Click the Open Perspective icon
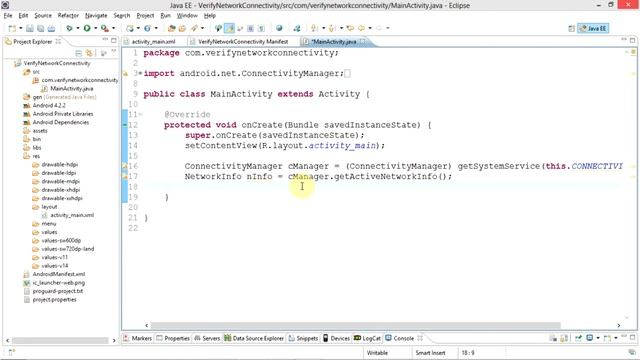This screenshot has height=360, width=640. click(x=571, y=28)
